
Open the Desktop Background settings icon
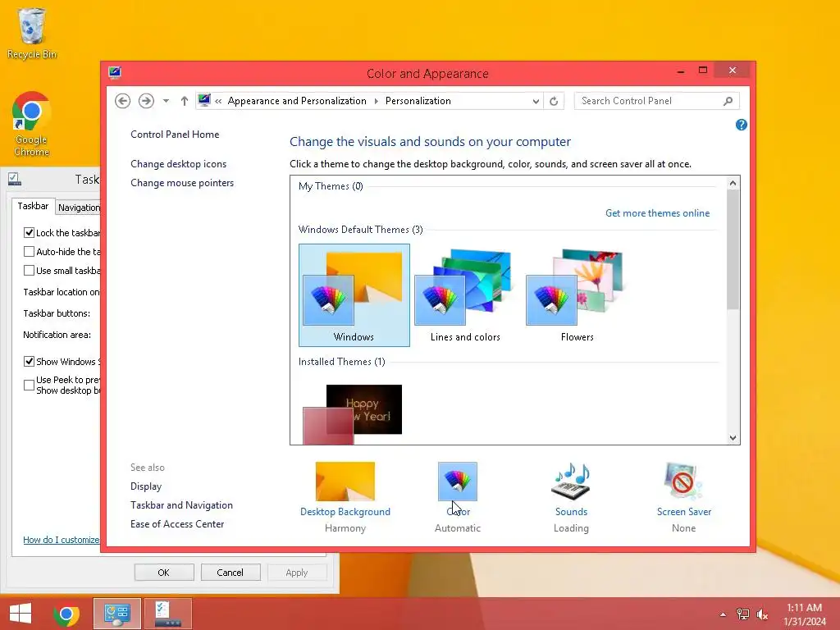(x=345, y=481)
